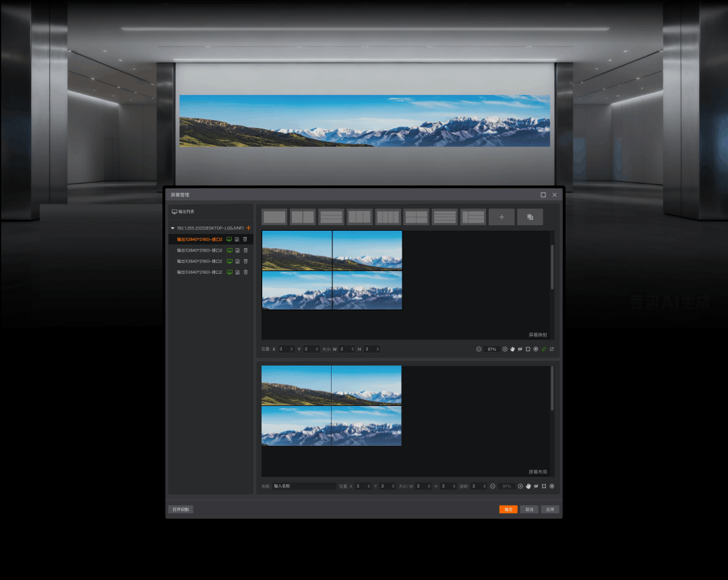Viewport: 728px width, 580px height.
Task: Collapse the 192.1.255.232 device tree node
Action: pos(173,228)
